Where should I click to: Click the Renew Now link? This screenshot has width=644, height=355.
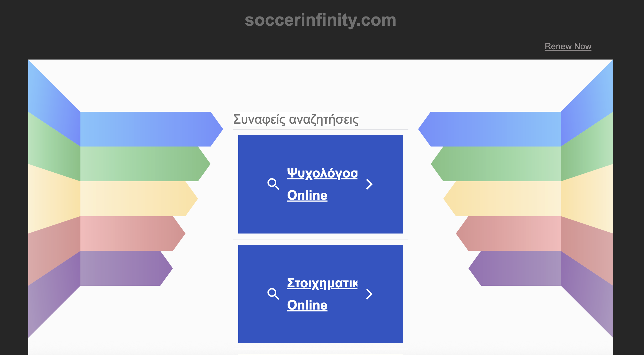[x=568, y=46]
